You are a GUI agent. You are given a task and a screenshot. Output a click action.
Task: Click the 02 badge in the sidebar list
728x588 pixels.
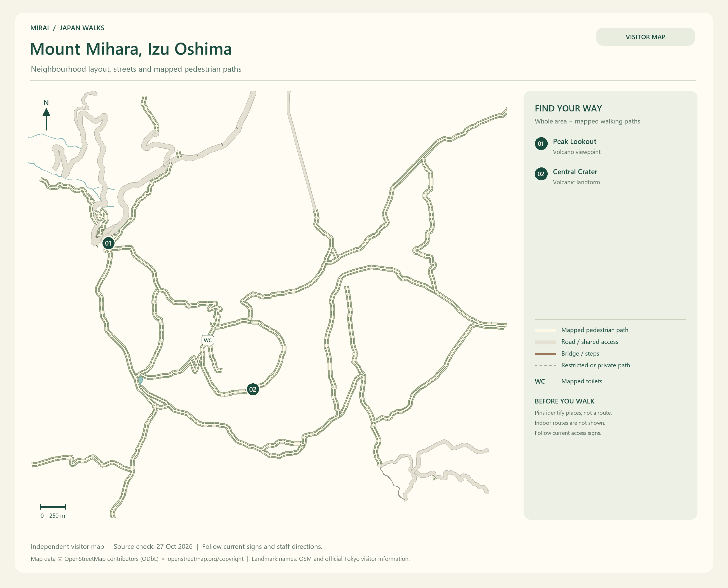(541, 174)
